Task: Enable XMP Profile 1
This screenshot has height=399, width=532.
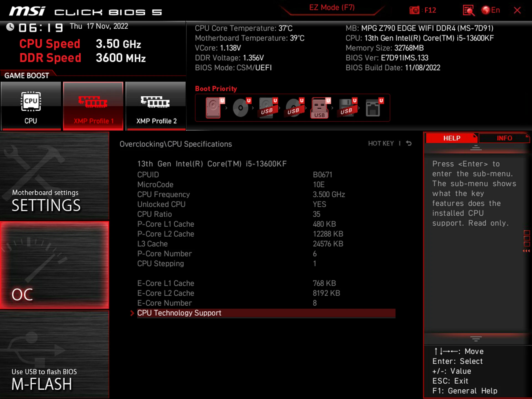Action: pos(93,106)
